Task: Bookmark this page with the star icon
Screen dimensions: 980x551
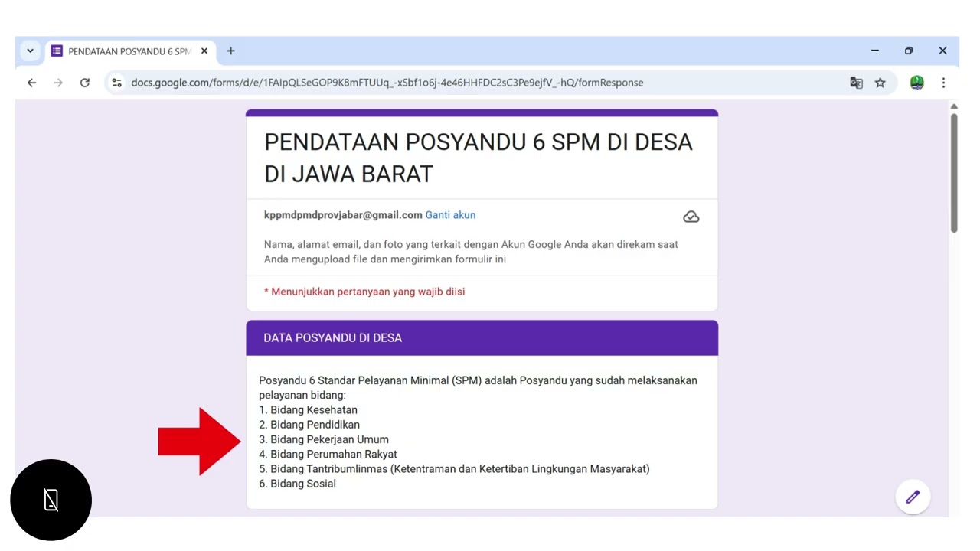Action: (880, 83)
